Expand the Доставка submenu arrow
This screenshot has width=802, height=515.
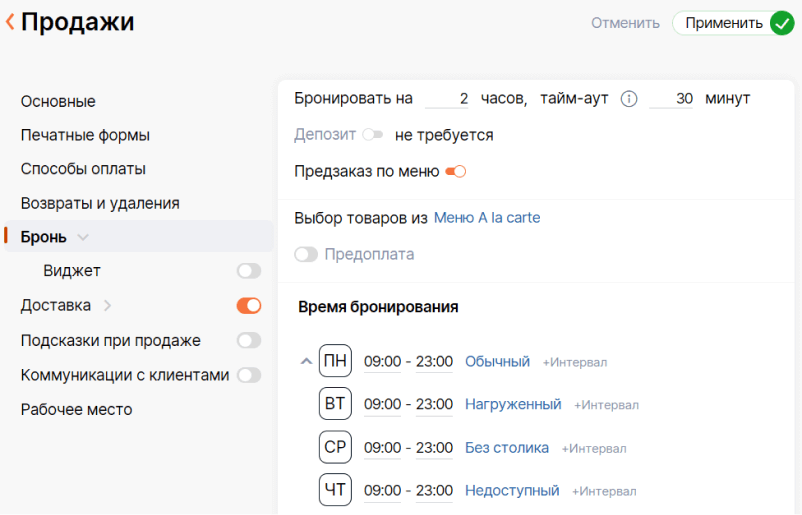pos(107,305)
